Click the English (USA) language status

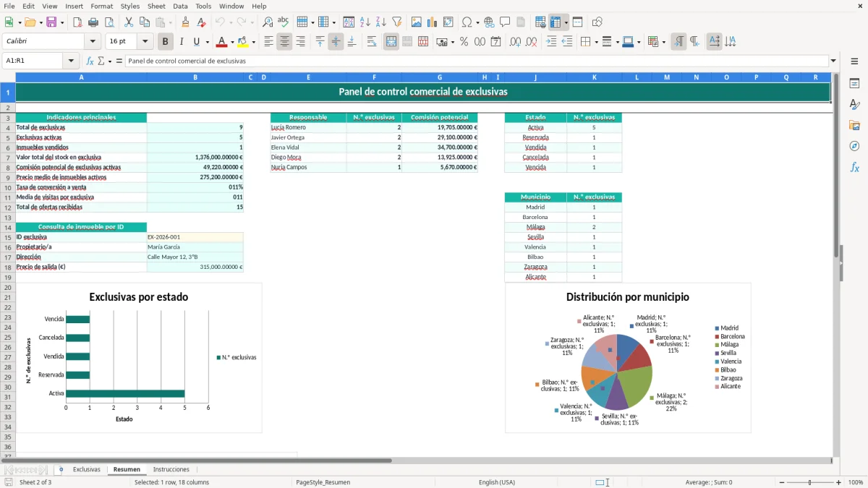[497, 482]
